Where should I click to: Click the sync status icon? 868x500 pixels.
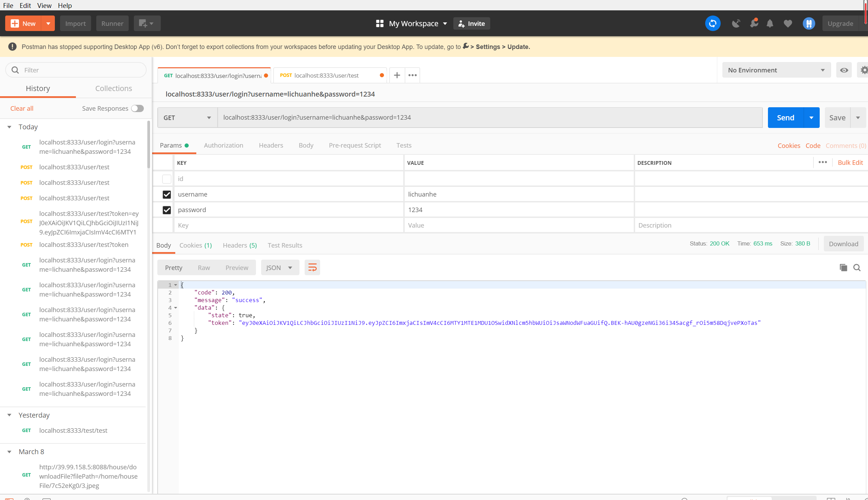[x=713, y=23]
